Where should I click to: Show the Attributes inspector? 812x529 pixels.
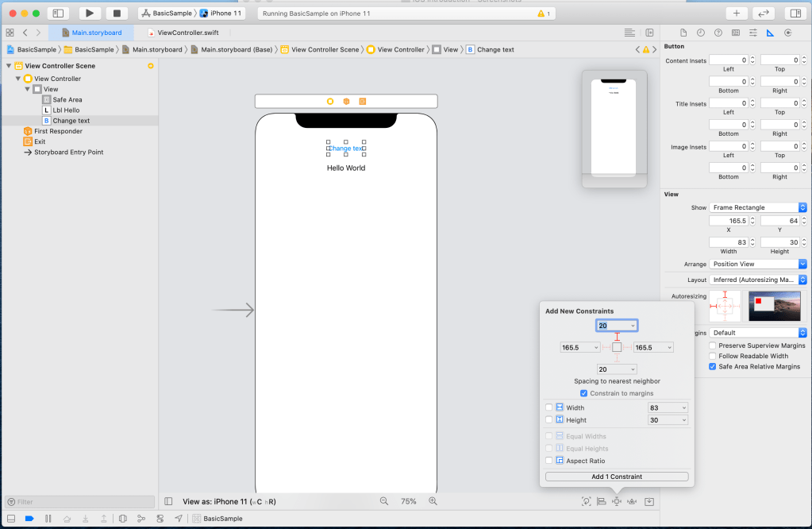(x=752, y=33)
